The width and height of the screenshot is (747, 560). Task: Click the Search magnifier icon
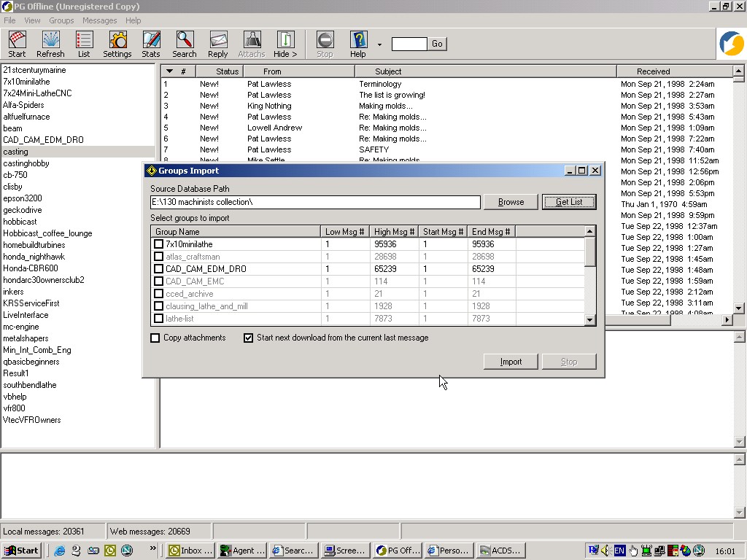[185, 44]
